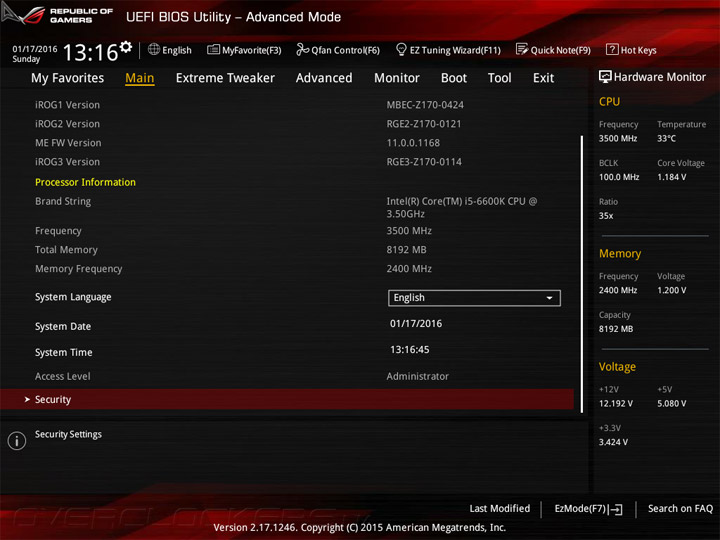This screenshot has height=540, width=720.
Task: Open the System Language dropdown
Action: point(474,298)
